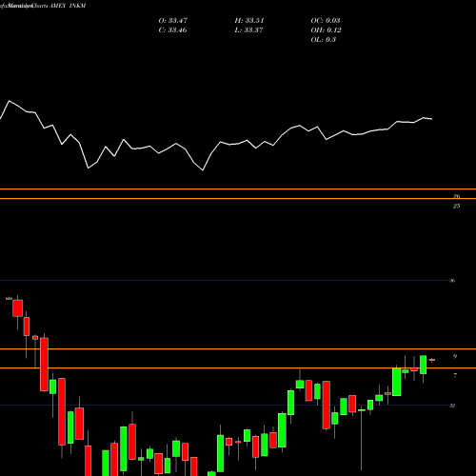The height and width of the screenshot is (476, 476).
Task: Click the 32 price axis label
Action: pyautogui.click(x=452, y=406)
